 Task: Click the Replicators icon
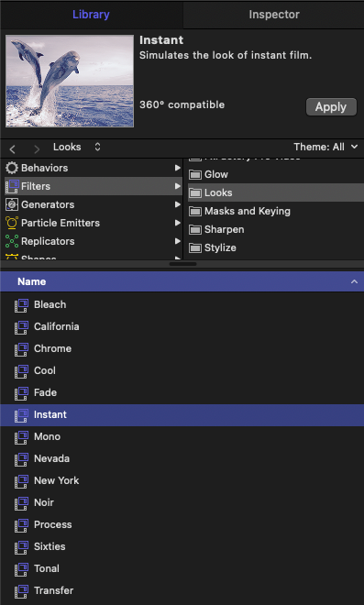click(12, 241)
